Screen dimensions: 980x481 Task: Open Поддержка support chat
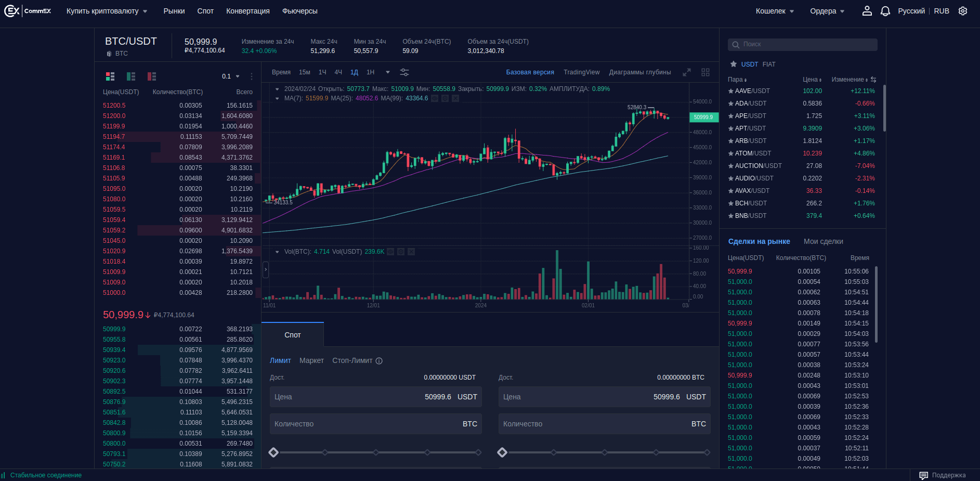[943, 475]
